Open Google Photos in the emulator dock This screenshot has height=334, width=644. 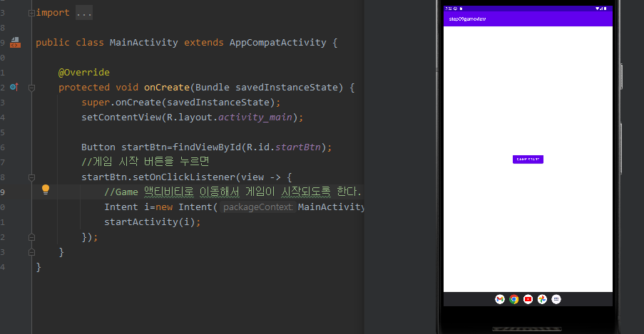pos(542,299)
